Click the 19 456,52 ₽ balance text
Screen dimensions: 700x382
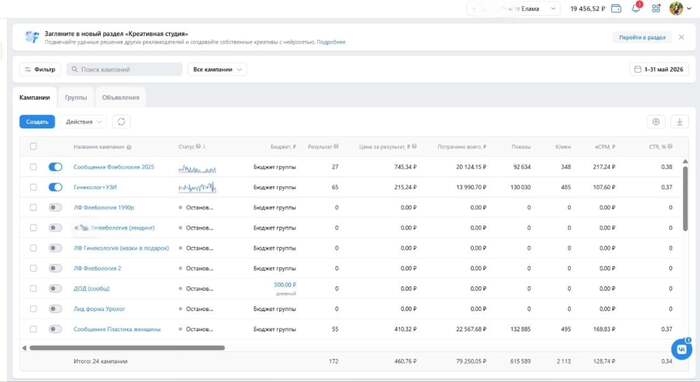pos(588,8)
